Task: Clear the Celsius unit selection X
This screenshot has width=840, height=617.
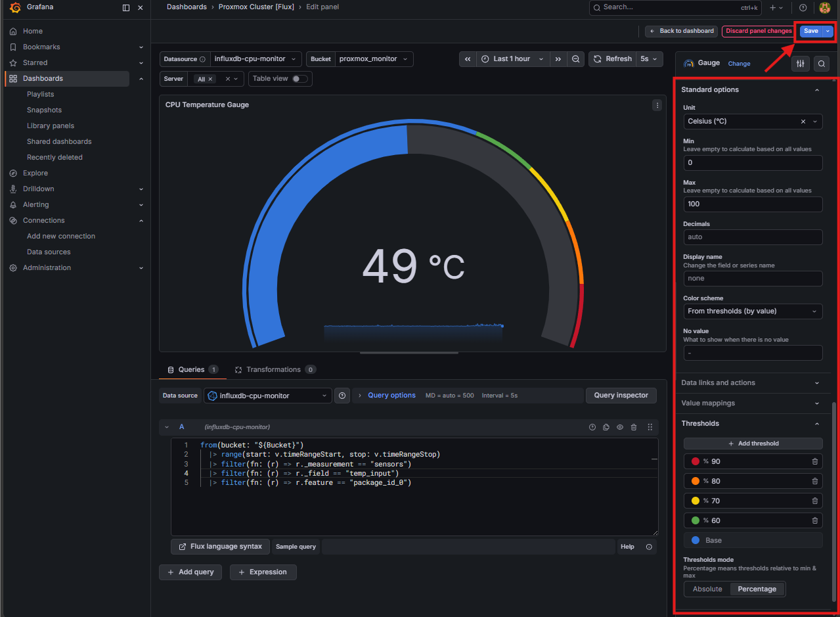Action: (x=803, y=122)
